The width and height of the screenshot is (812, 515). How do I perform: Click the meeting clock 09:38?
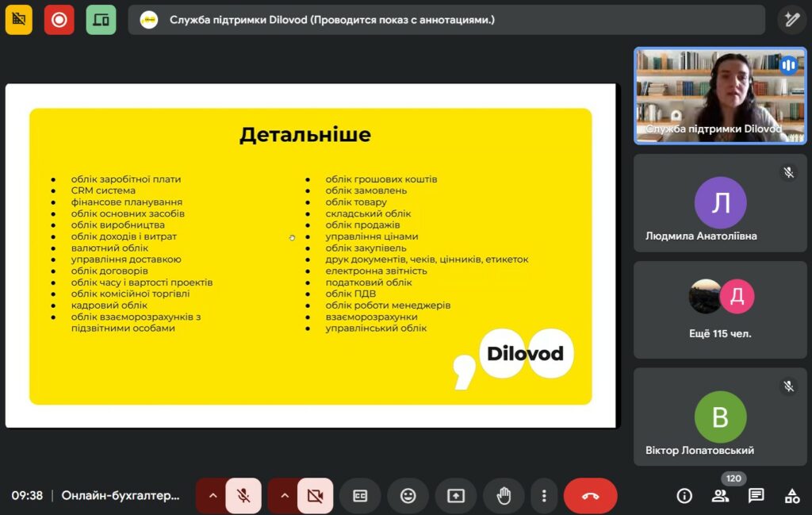[27, 495]
